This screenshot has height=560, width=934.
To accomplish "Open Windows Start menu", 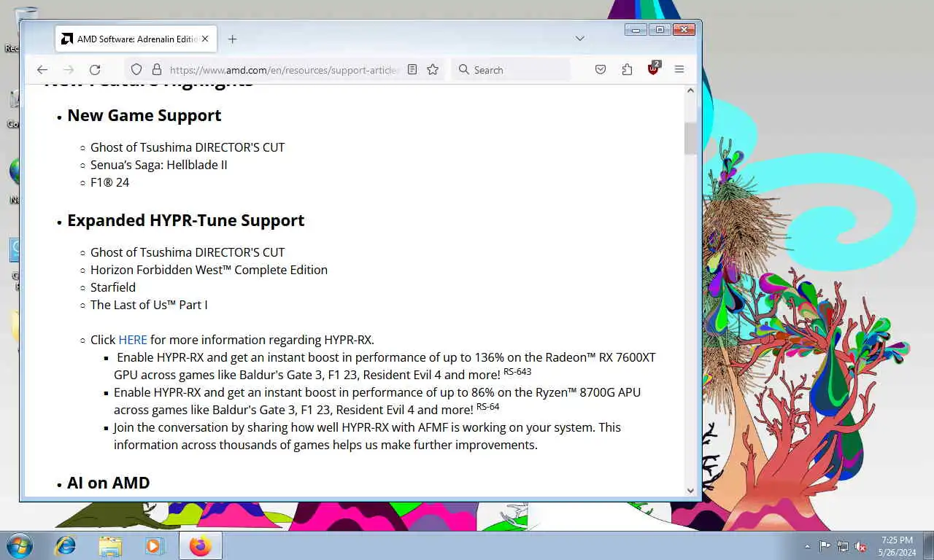I will click(19, 545).
